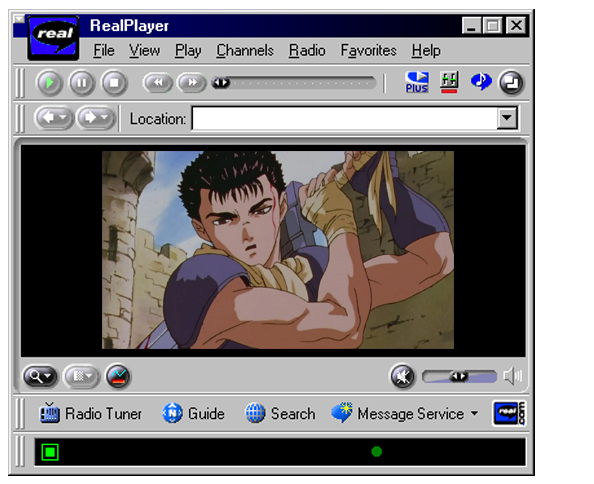This screenshot has height=484, width=594.
Task: Click the Rewind button
Action: coord(158,83)
